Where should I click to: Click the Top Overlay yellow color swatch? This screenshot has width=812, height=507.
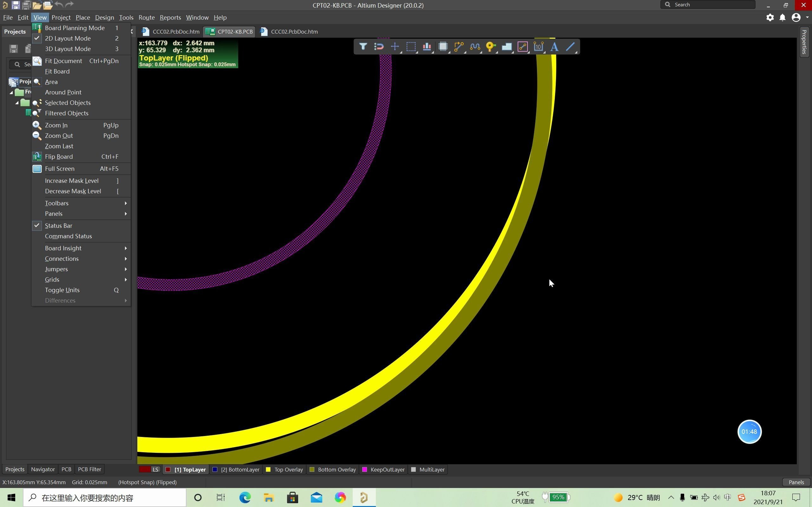point(268,469)
